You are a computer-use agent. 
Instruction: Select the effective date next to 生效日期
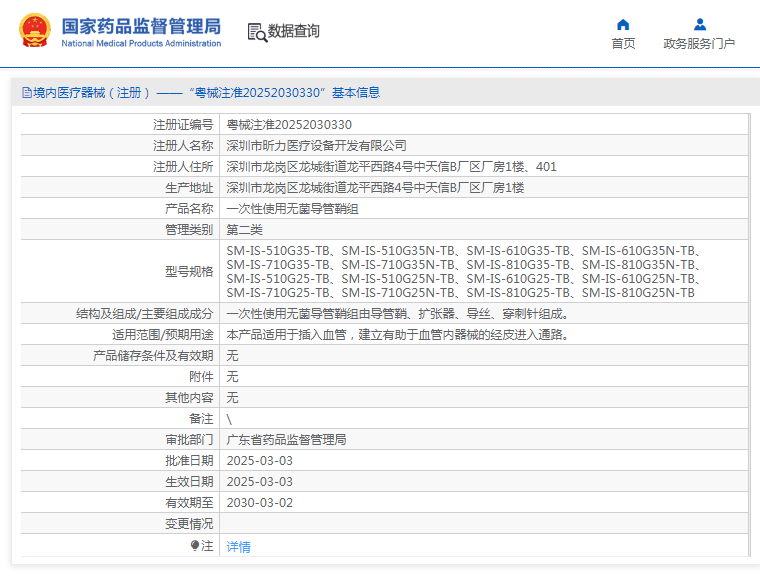pos(259,482)
